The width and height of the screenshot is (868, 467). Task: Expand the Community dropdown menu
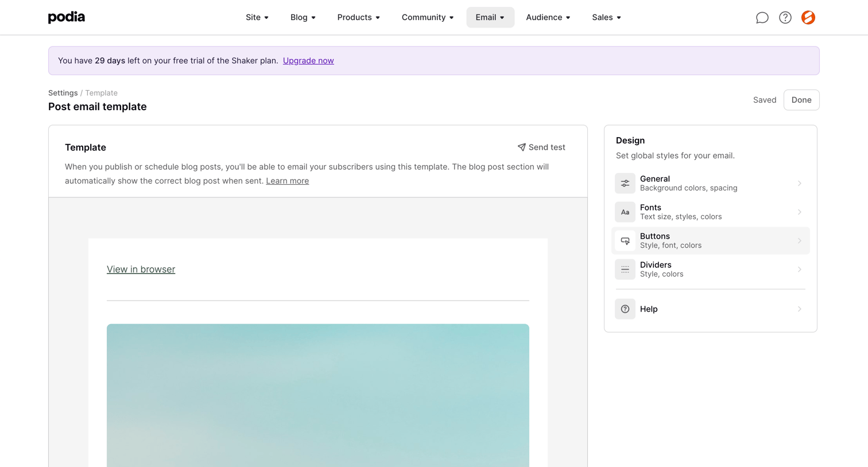pyautogui.click(x=428, y=18)
